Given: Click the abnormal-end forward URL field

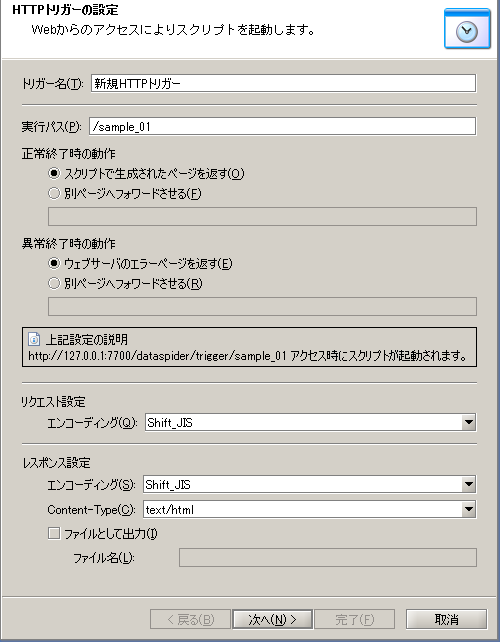Looking at the screenshot, I should [x=262, y=306].
